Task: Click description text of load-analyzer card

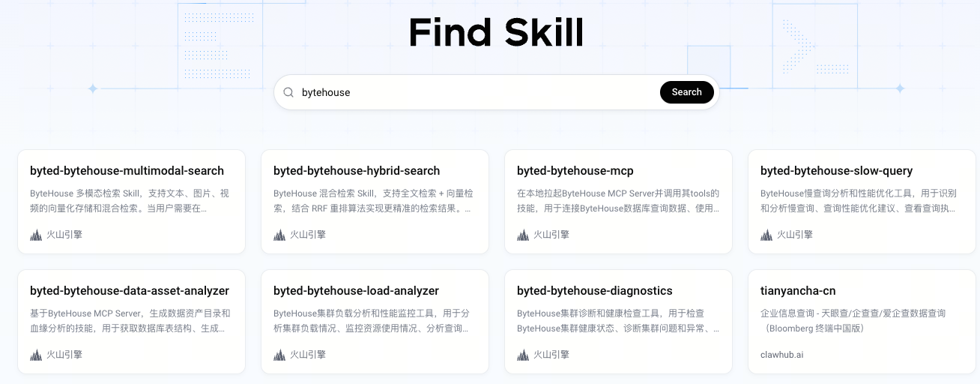Action: point(372,320)
